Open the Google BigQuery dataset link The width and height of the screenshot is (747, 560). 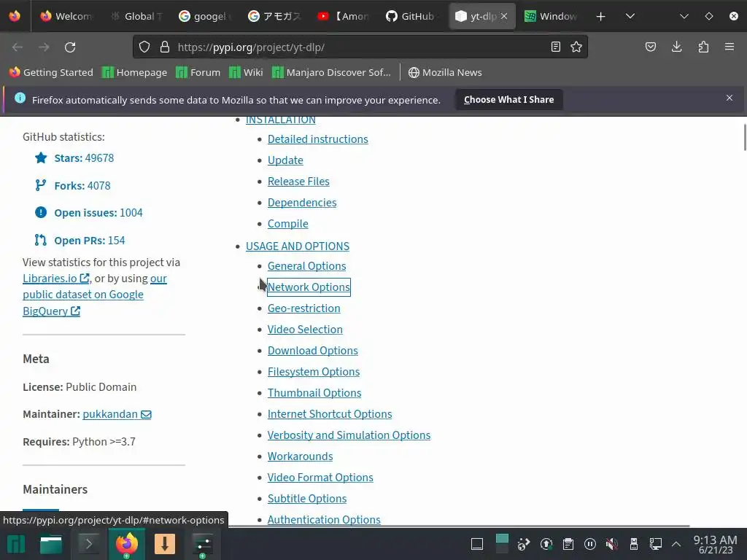(83, 295)
